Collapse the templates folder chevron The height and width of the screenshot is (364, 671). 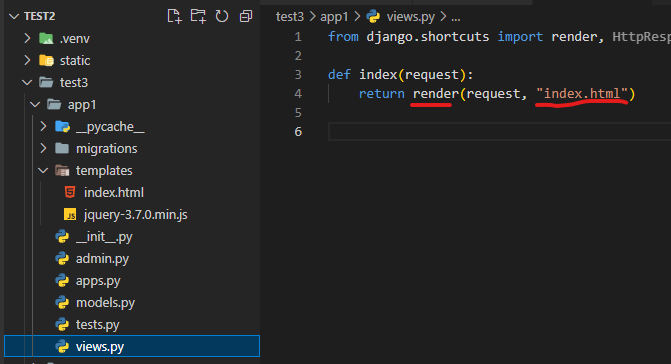coord(43,170)
